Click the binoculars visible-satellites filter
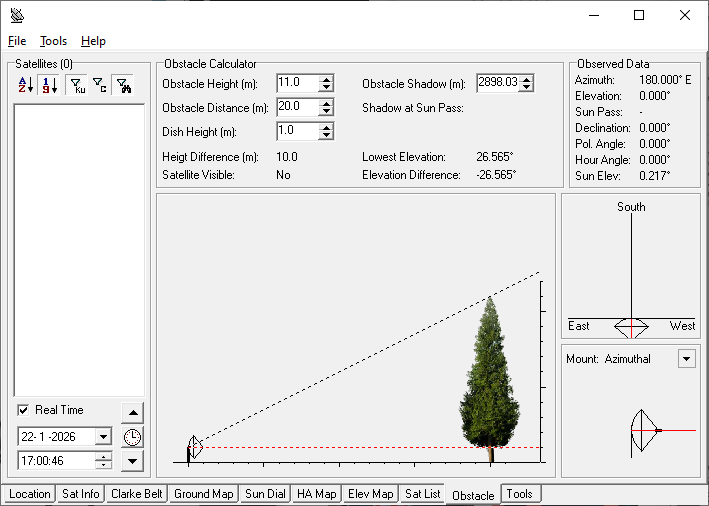Screen dimensions: 709x506 click(122, 86)
